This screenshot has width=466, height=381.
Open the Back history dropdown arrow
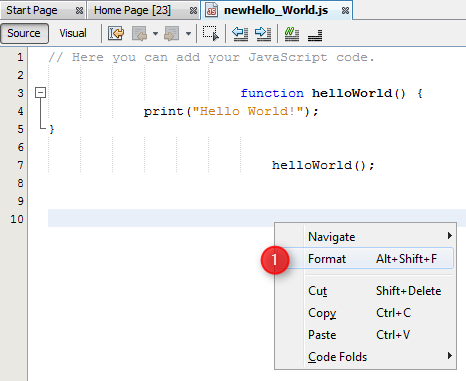pyautogui.click(x=155, y=34)
